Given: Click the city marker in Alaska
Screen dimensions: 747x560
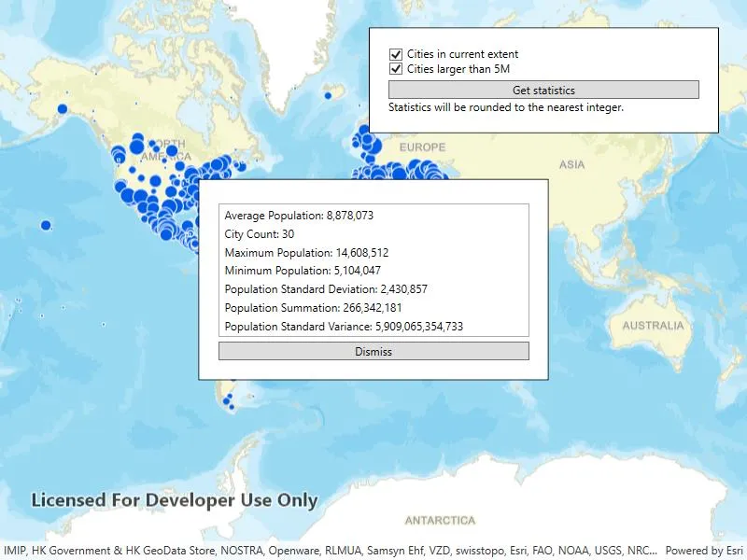Looking at the screenshot, I should pos(62,109).
